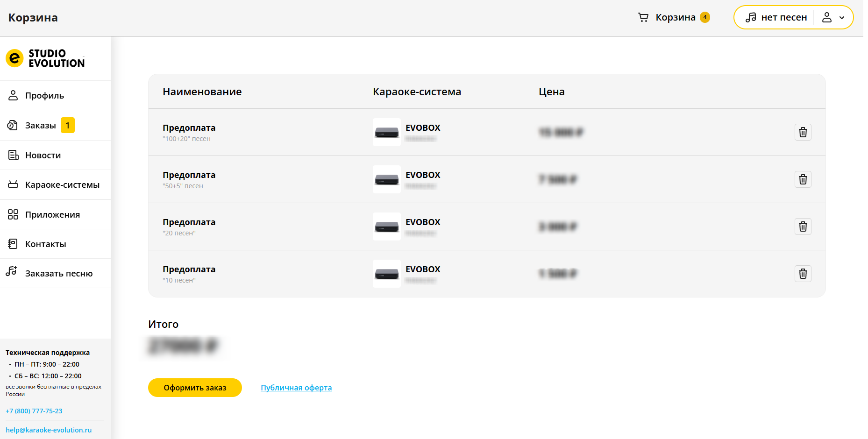
Task: Open Приложения menu item
Action: coord(52,215)
